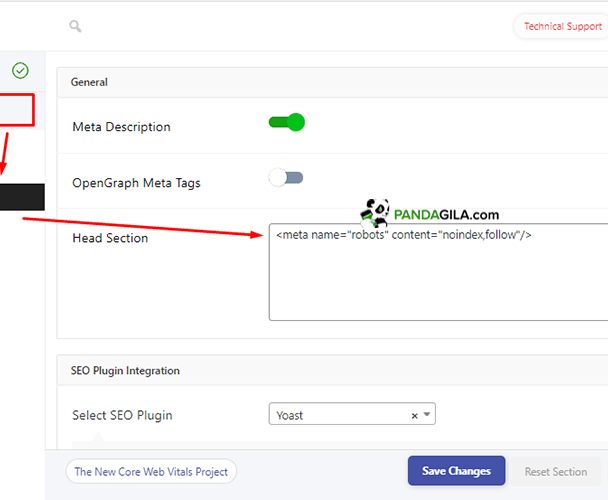Toggle the Meta Description switch off

(286, 123)
